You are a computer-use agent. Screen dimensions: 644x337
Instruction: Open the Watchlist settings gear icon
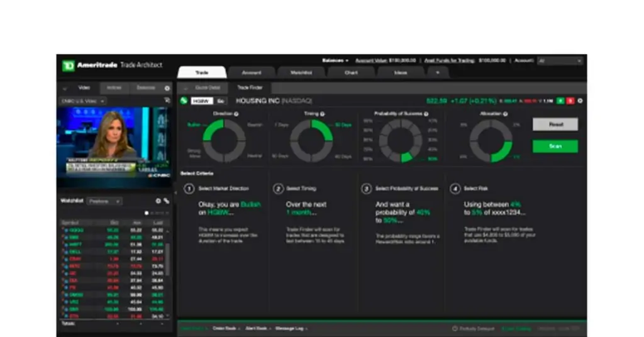pyautogui.click(x=158, y=201)
